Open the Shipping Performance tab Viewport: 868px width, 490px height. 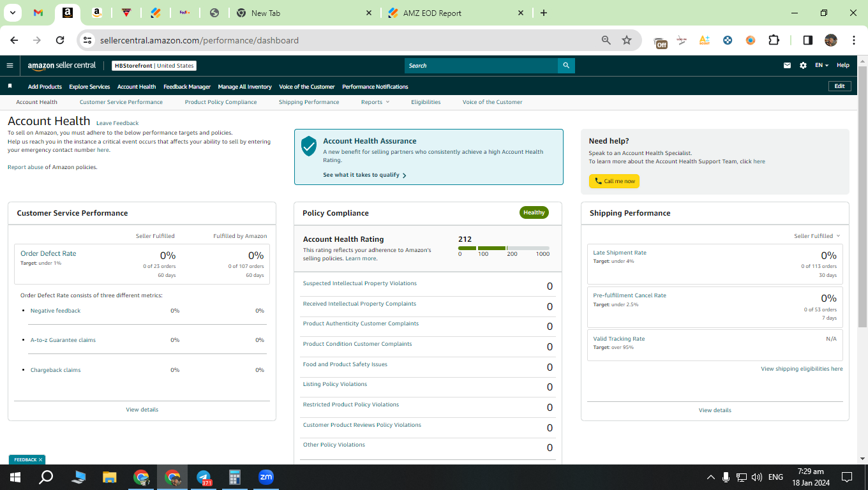[309, 102]
